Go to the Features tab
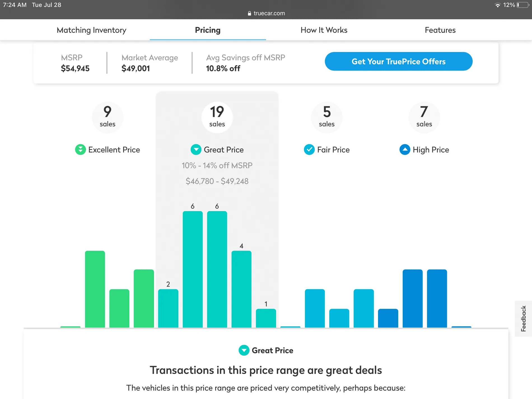The width and height of the screenshot is (532, 399). (440, 30)
